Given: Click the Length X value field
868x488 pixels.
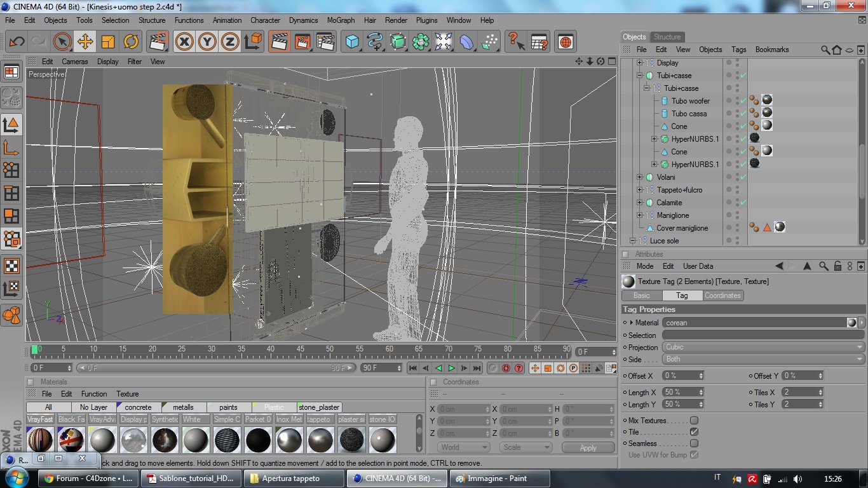Looking at the screenshot, I should tap(683, 393).
